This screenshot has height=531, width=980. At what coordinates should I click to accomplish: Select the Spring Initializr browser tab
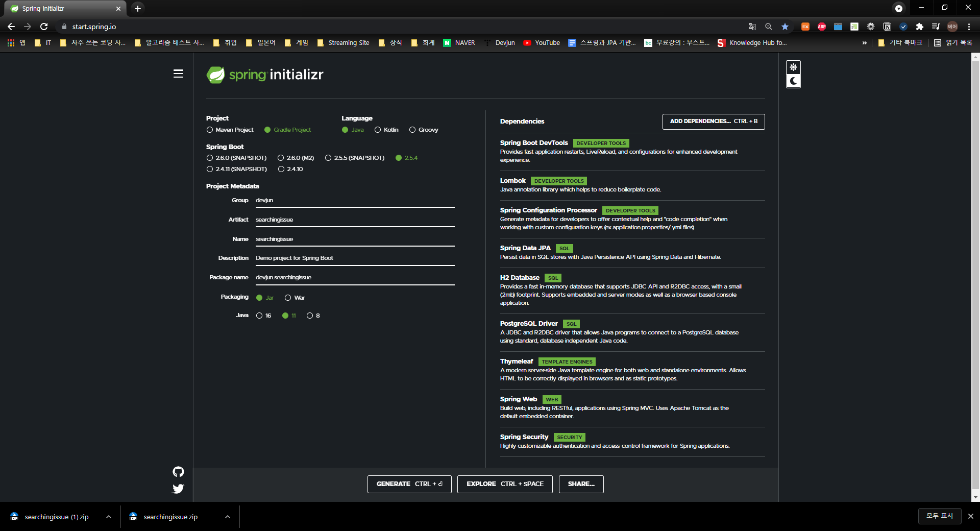pos(65,9)
